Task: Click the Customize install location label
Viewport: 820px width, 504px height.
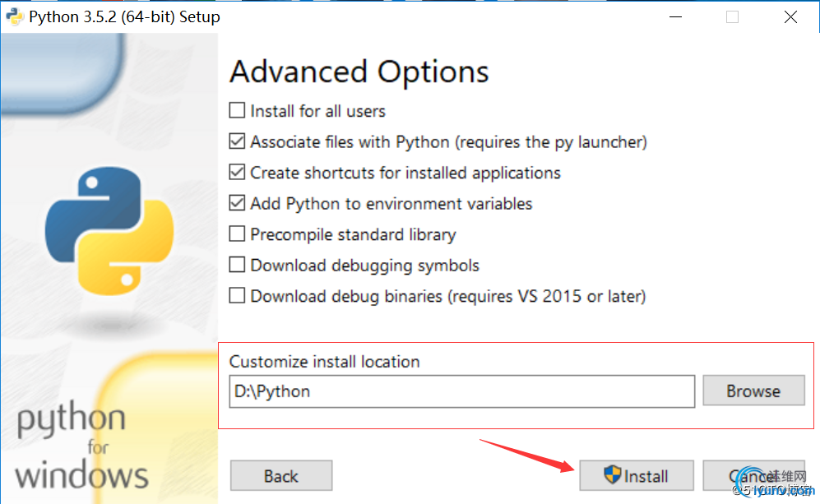Action: tap(324, 361)
